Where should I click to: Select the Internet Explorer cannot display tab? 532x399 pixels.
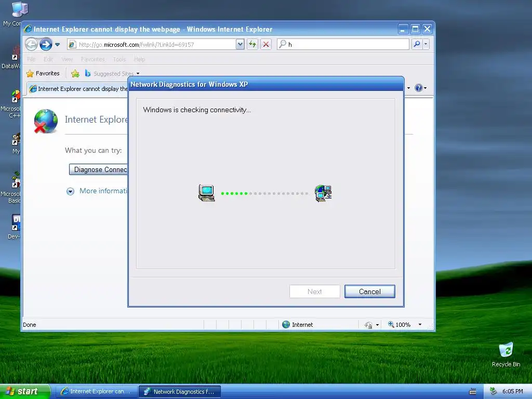[78, 88]
